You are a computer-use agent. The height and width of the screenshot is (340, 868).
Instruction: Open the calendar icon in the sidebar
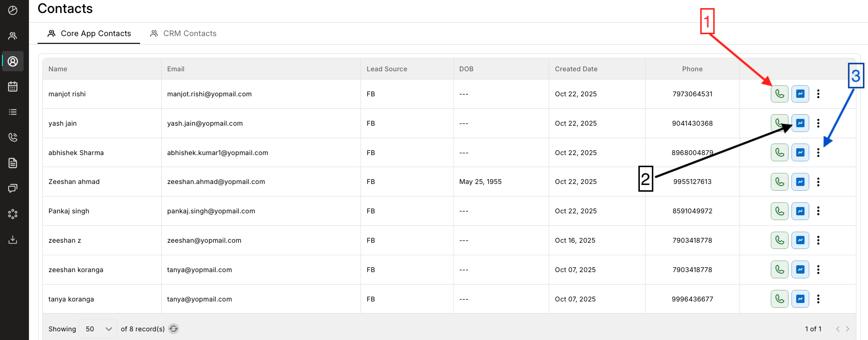[13, 87]
